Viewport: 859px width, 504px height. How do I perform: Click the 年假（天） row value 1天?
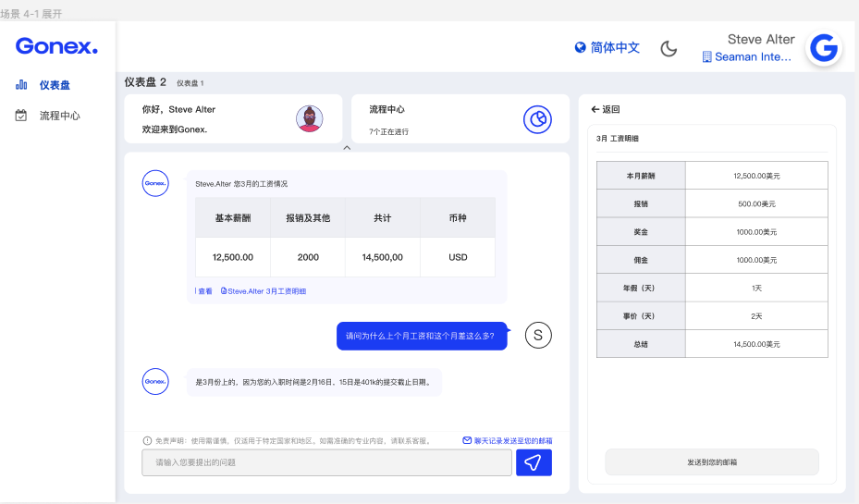pyautogui.click(x=756, y=289)
